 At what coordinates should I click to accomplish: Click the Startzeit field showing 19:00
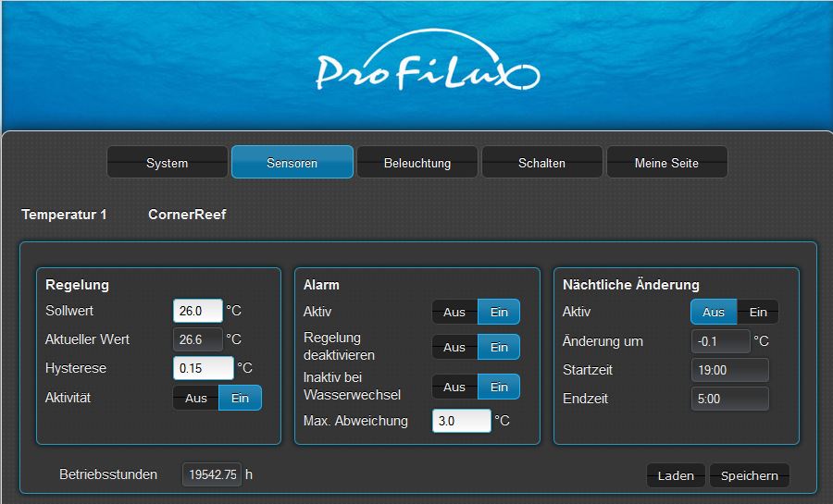(x=729, y=370)
